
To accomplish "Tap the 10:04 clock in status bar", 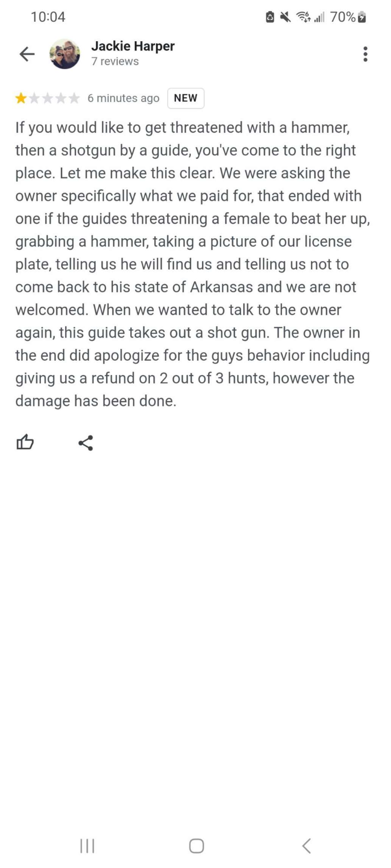I will click(x=48, y=17).
